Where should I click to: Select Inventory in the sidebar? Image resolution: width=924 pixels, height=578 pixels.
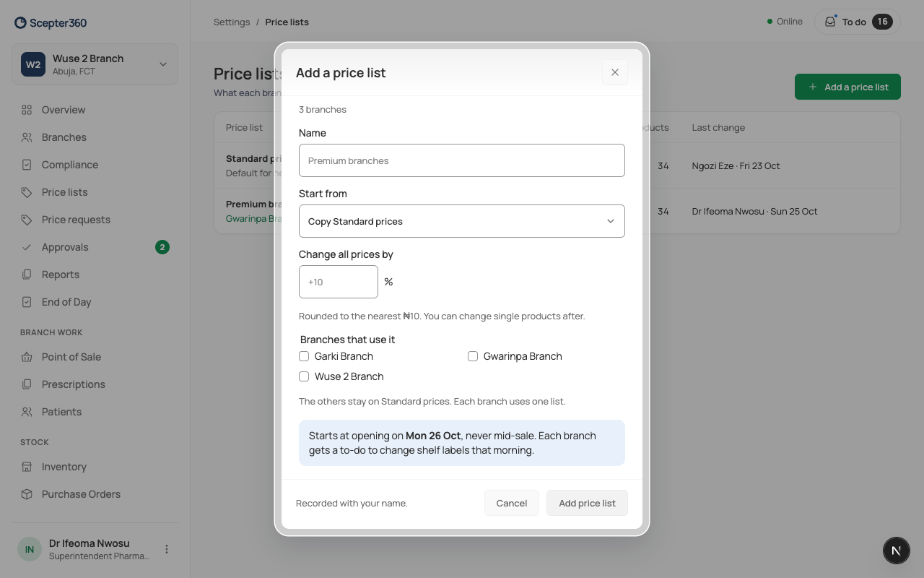tap(95, 467)
